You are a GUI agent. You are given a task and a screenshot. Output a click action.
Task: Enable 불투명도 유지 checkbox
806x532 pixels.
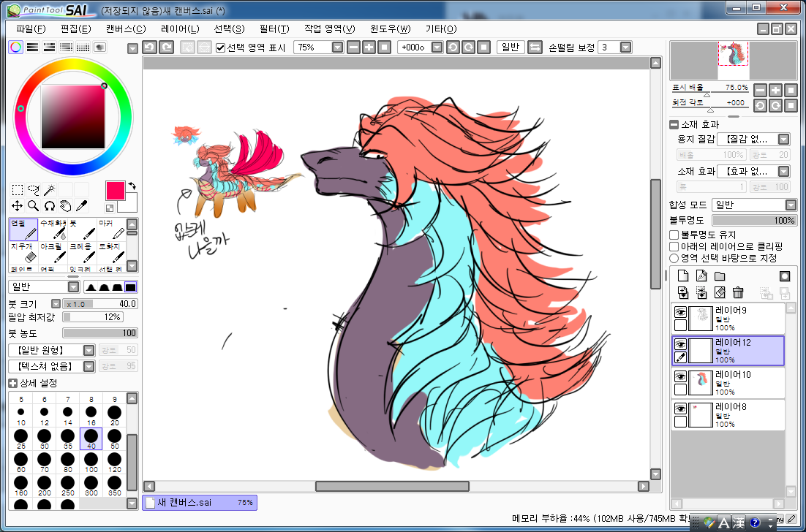pyautogui.click(x=674, y=235)
